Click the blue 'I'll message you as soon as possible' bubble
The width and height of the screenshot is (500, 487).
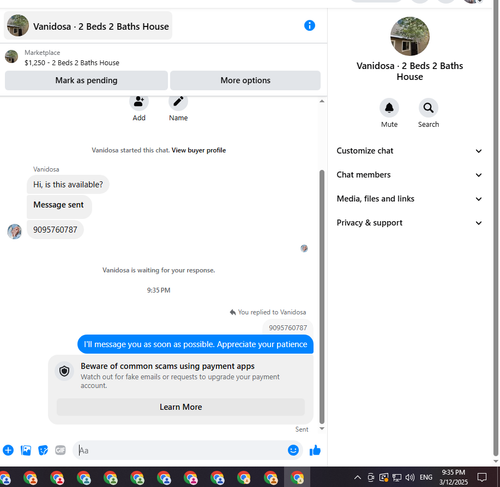195,344
